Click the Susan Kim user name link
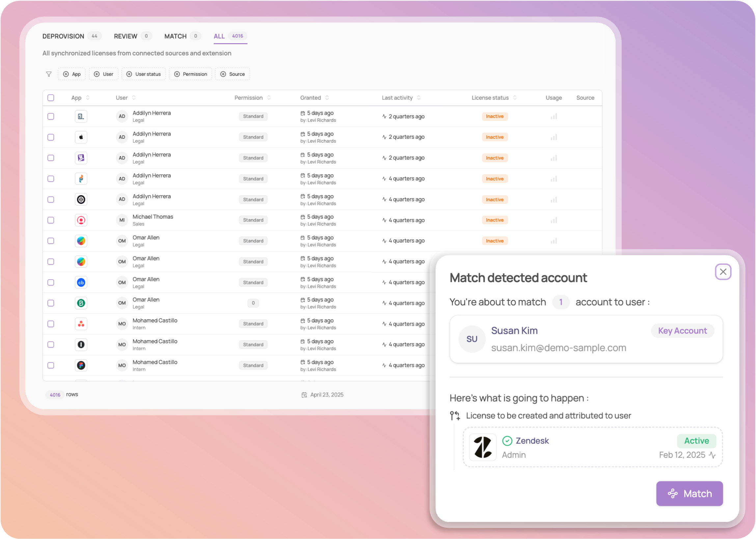Screen dimensions: 756x539 click(x=514, y=330)
